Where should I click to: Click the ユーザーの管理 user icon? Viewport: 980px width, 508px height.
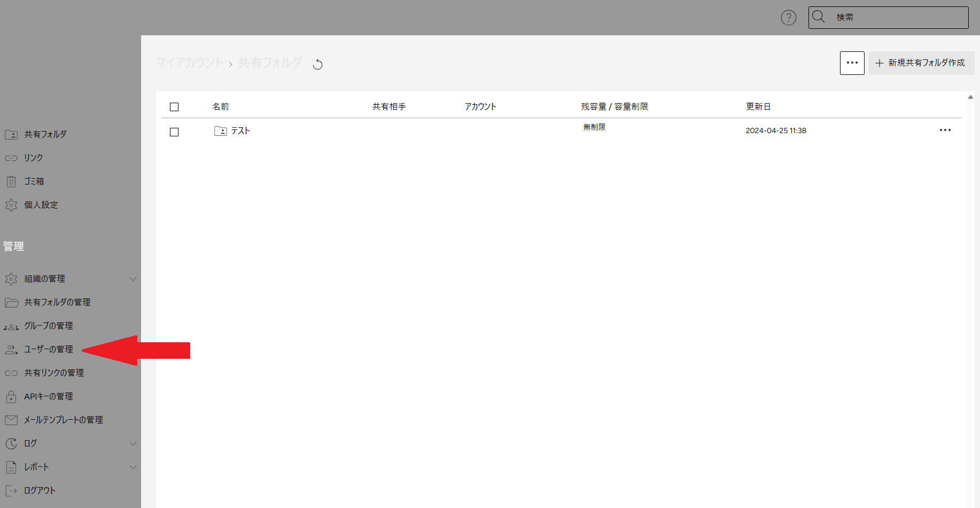(x=11, y=349)
